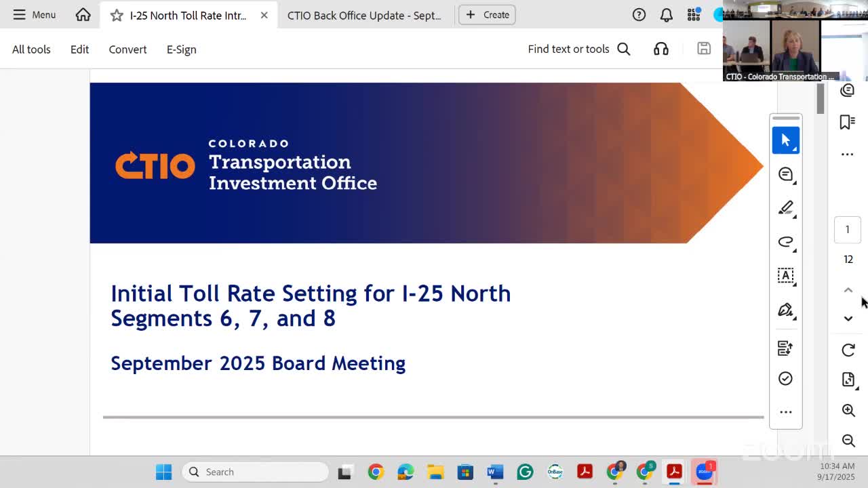868x488 pixels.
Task: Open the Acrobat Menu button
Action: (34, 15)
